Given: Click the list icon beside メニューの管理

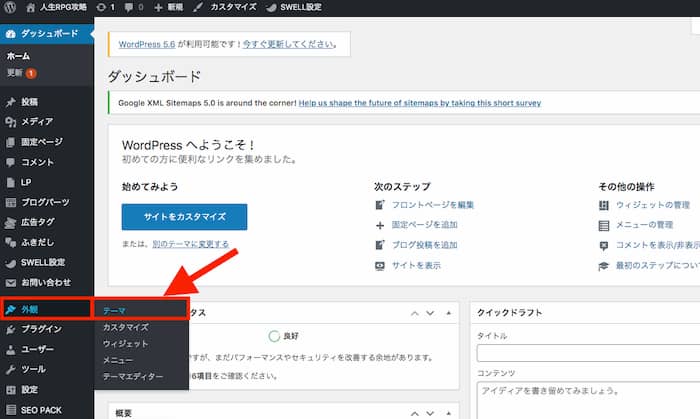Looking at the screenshot, I should pyautogui.click(x=604, y=225).
